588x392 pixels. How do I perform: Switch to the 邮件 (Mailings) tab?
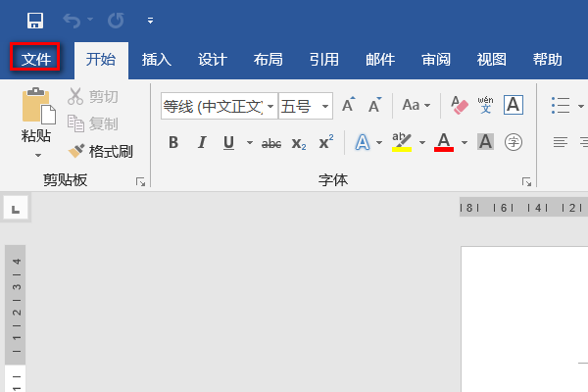[x=380, y=59]
